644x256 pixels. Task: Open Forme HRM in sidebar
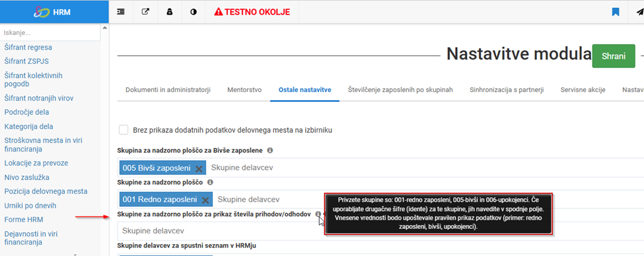23,220
